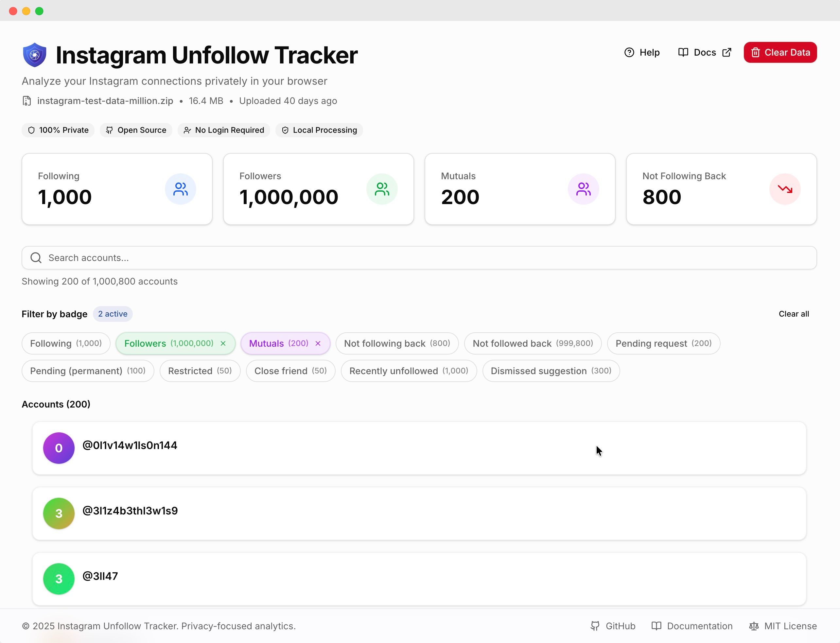This screenshot has width=840, height=643.
Task: Click the avatar of @3ll47
Action: click(59, 579)
